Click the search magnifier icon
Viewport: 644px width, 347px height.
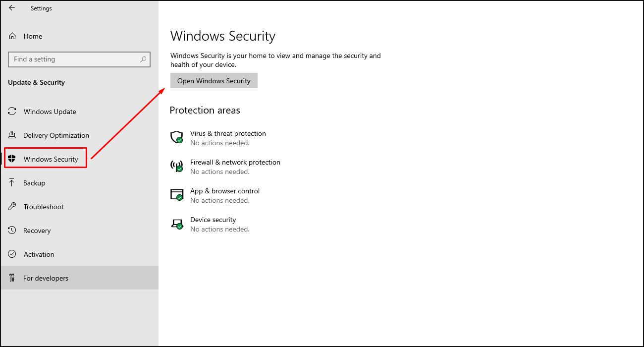click(x=143, y=59)
